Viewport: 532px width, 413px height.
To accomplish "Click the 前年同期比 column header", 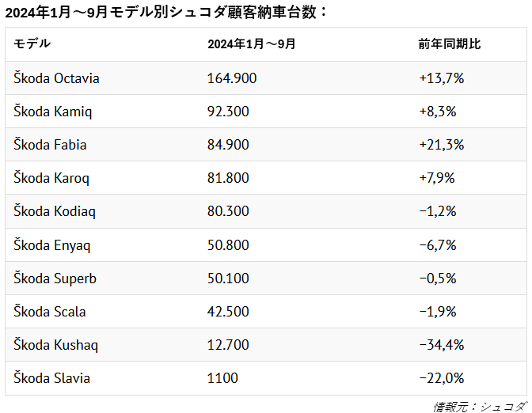I will [449, 44].
